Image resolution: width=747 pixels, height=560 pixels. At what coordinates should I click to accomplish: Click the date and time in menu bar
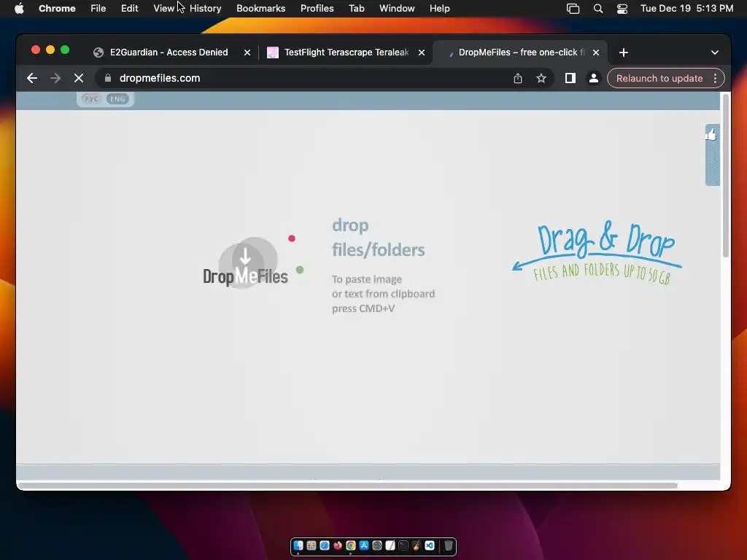pyautogui.click(x=686, y=8)
